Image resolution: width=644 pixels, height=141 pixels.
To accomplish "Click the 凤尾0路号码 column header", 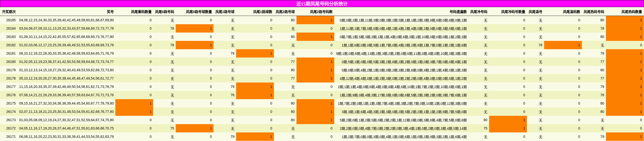I will [x=164, y=12].
